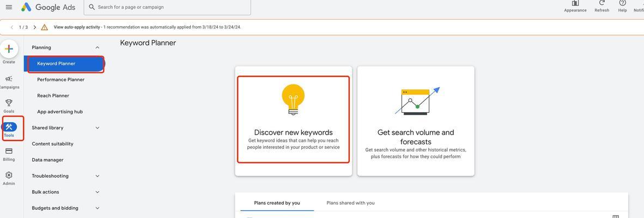Open Billing card icon
Screen dimensions: 644x218
[9, 151]
